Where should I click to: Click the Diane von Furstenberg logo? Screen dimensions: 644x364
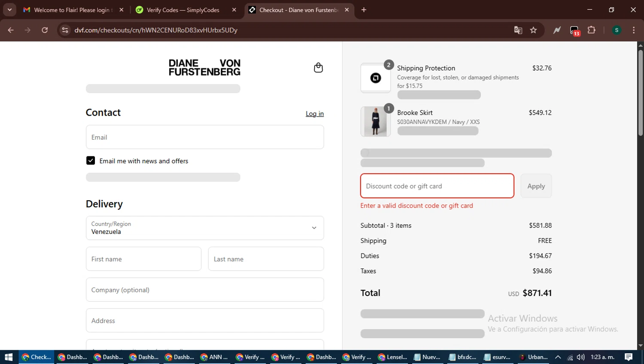204,67
